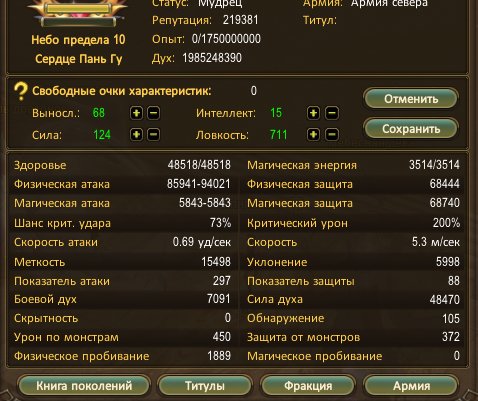Increase Ловкость with the plus icon
Image resolution: width=478 pixels, height=401 pixels.
tap(313, 135)
